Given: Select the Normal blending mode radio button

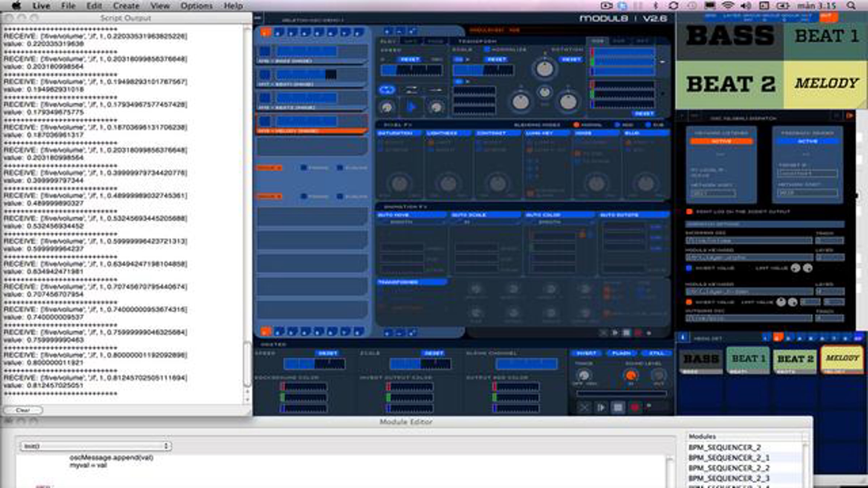Looking at the screenshot, I should (576, 125).
